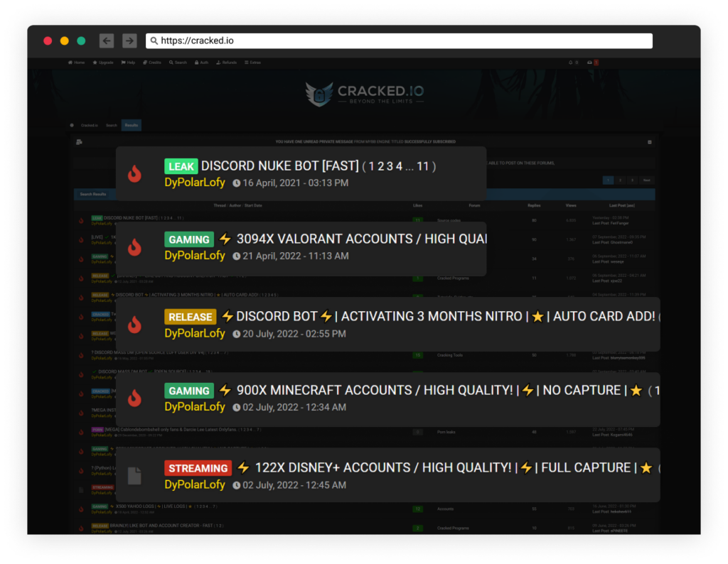728x564 pixels.
Task: Click the Next page button
Action: pos(647,180)
